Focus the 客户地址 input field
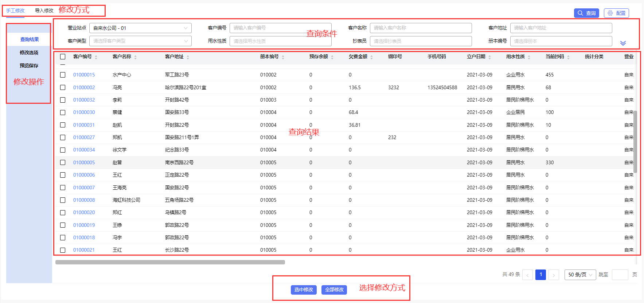 561,28
